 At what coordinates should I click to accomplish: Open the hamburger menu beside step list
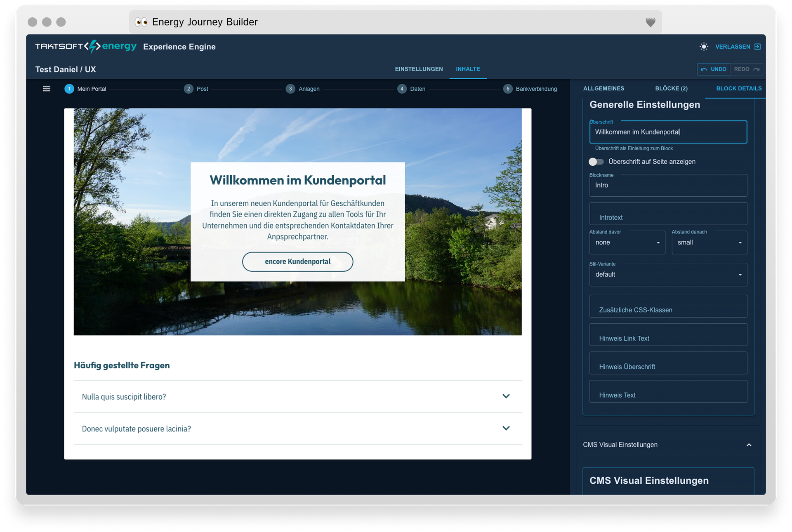pos(47,89)
